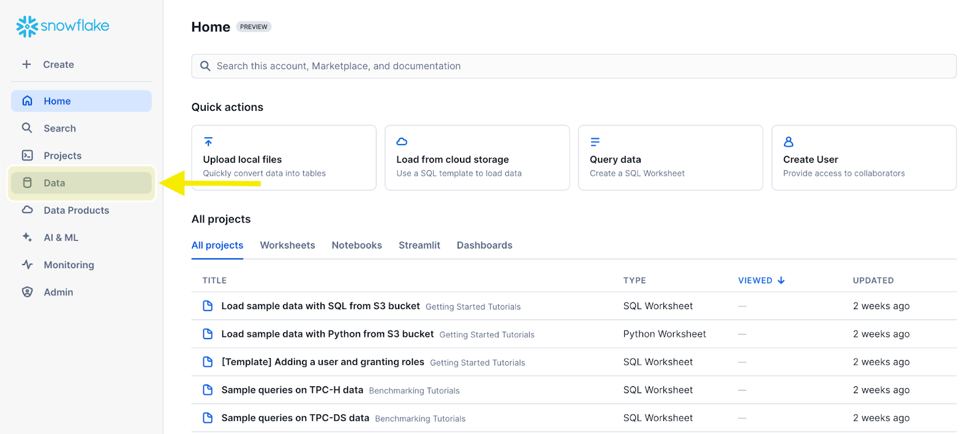The width and height of the screenshot is (980, 434).
Task: Click the Monitoring pulse icon
Action: point(28,264)
